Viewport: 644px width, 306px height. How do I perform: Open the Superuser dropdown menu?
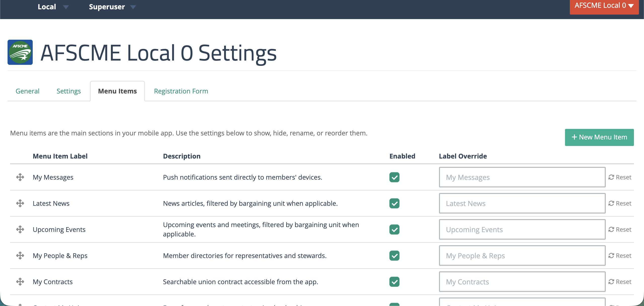point(112,7)
